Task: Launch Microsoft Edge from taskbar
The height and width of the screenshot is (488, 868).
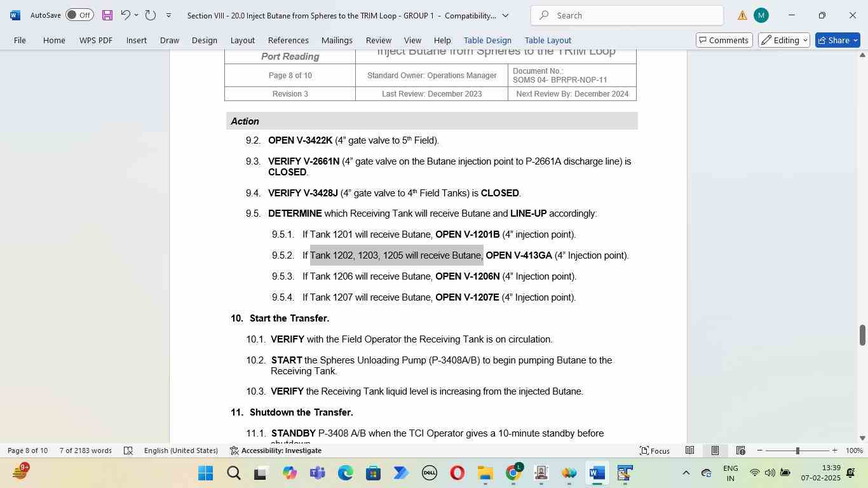Action: (x=345, y=473)
